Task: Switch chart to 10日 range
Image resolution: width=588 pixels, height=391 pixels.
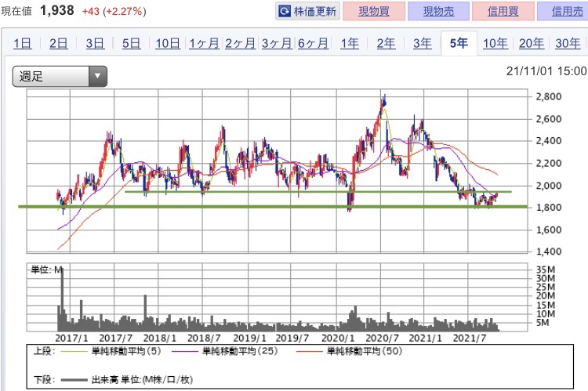Action: (x=168, y=43)
